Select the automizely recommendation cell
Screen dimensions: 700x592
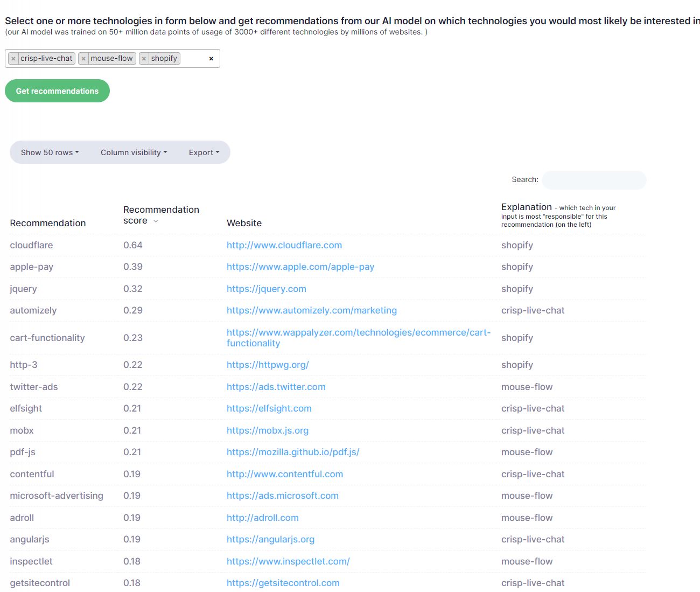33,310
